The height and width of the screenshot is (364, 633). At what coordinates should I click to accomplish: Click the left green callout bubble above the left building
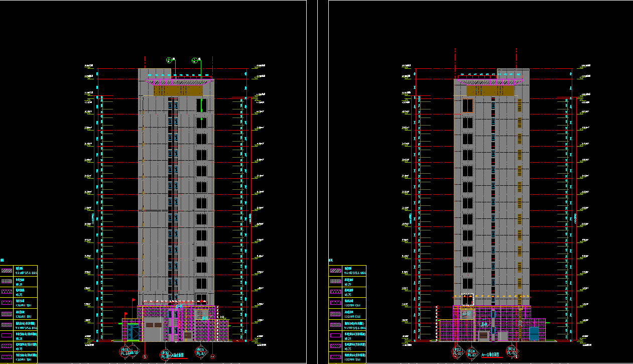(169, 60)
